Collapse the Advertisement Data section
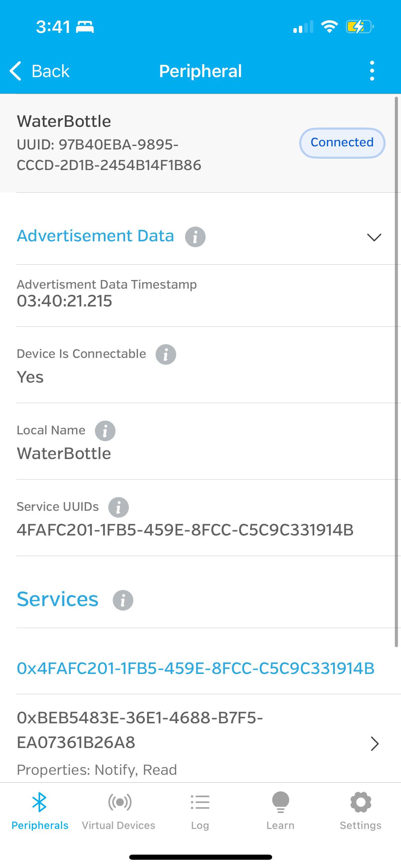This screenshot has width=401, height=868. (375, 237)
